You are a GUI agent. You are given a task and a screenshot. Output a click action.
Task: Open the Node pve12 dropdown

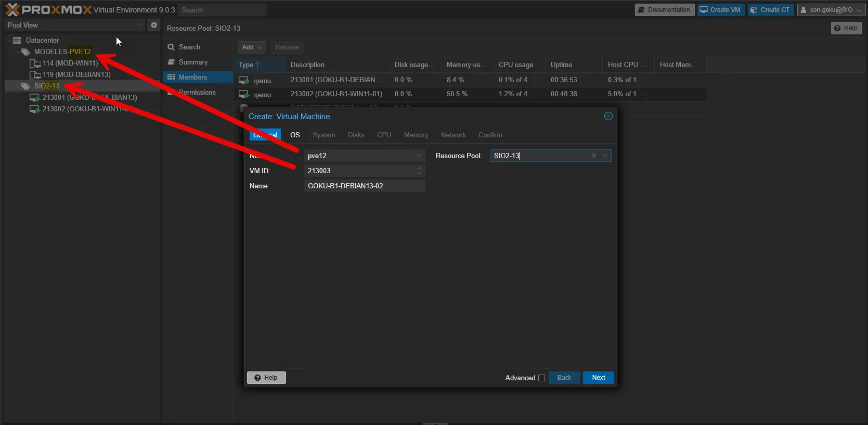419,156
